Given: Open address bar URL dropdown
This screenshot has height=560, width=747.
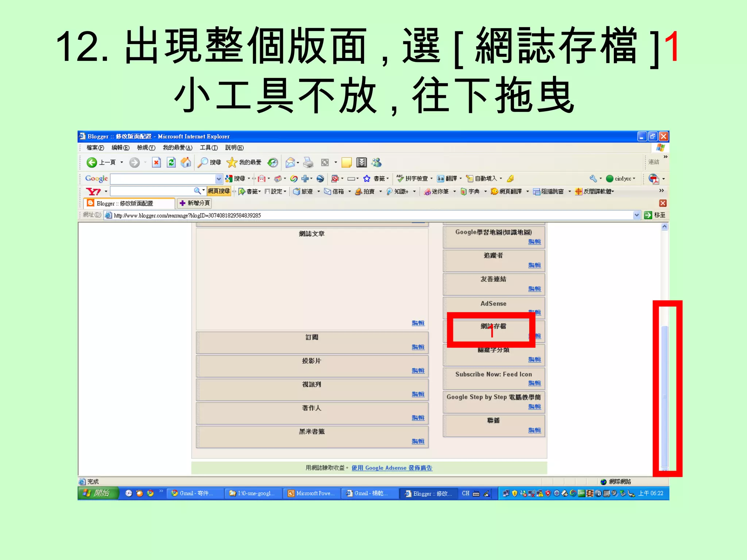Looking at the screenshot, I should pos(636,215).
